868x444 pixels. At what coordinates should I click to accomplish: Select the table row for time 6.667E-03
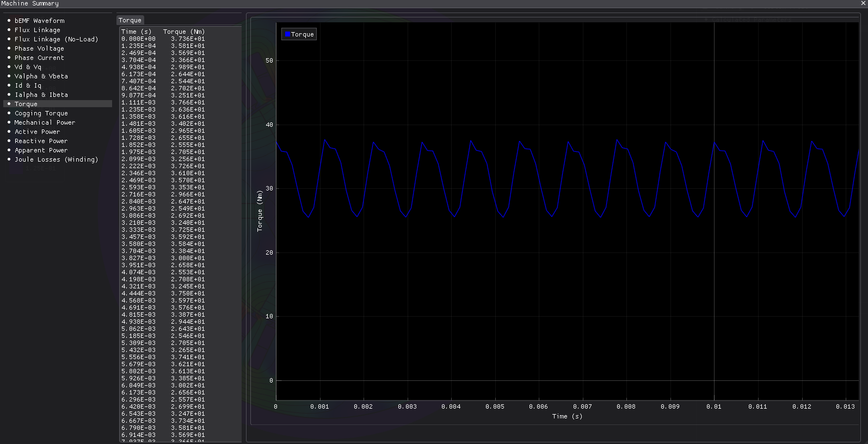point(163,421)
